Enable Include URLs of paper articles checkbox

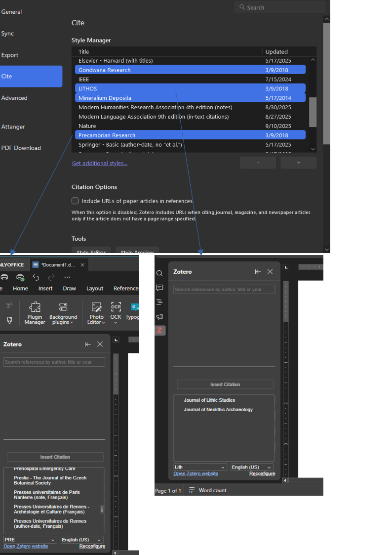coord(75,201)
